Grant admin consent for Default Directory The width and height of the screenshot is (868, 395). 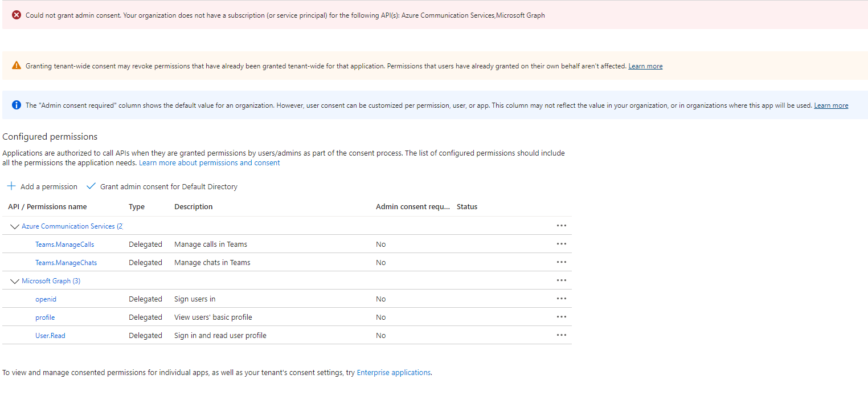click(x=162, y=186)
